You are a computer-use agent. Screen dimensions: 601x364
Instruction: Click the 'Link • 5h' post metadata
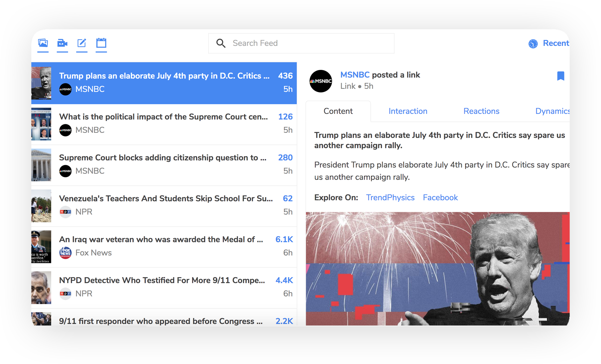(x=357, y=86)
